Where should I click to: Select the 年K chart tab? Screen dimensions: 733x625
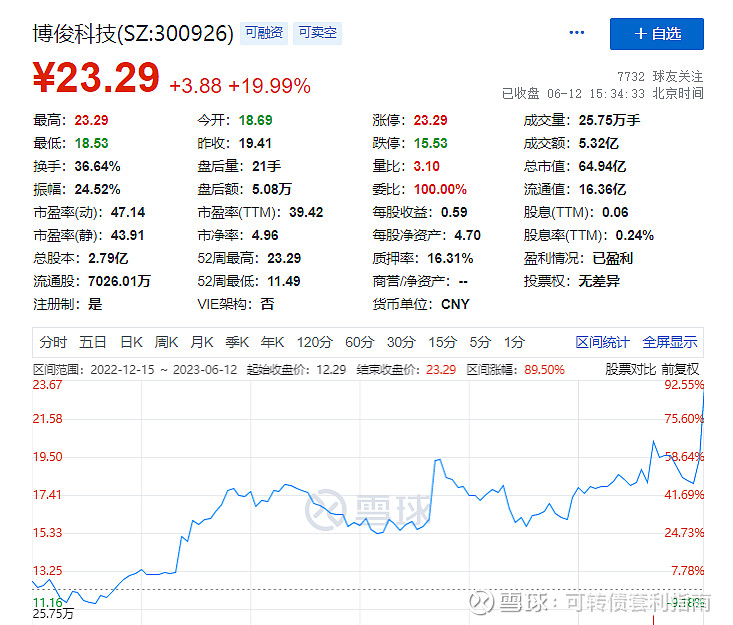[x=273, y=342]
